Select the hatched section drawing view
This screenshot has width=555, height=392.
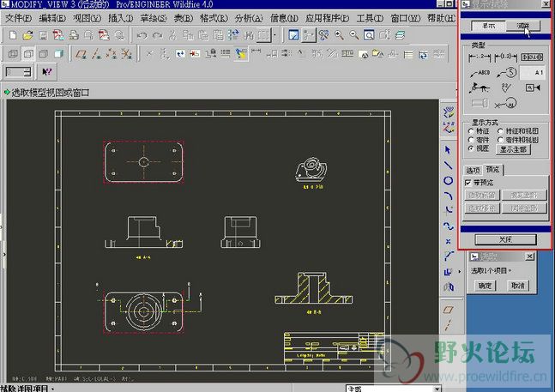coord(314,288)
